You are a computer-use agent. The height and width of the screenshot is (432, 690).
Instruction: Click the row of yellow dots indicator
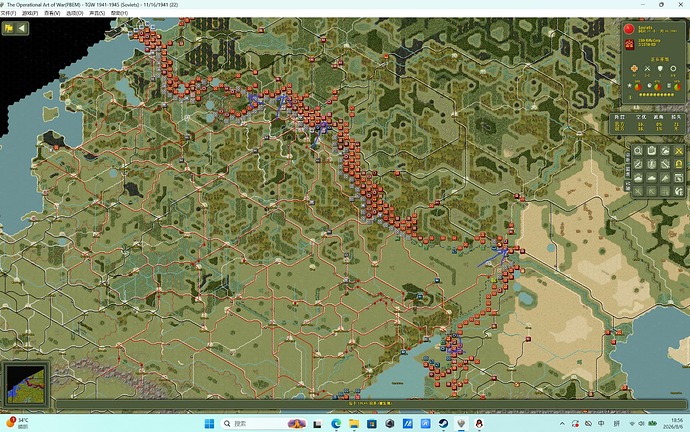tap(657, 95)
